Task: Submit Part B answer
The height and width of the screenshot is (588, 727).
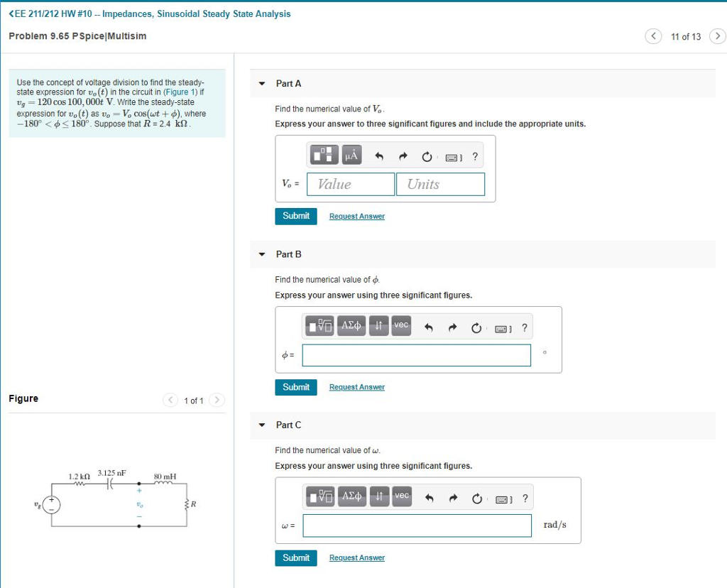Action: tap(296, 387)
